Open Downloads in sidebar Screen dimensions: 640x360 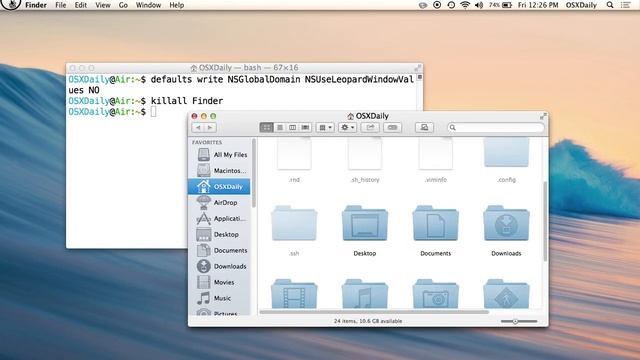click(x=222, y=266)
